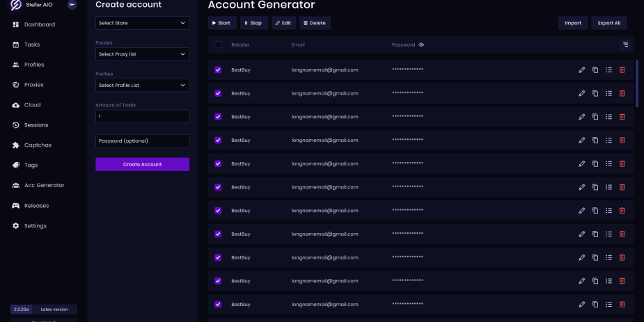Image resolution: width=644 pixels, height=322 pixels.
Task: Open the table filter icon in the header row
Action: [x=625, y=45]
